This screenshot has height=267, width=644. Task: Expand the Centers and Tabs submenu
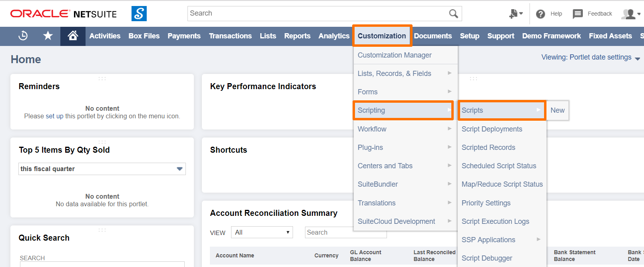pos(405,166)
